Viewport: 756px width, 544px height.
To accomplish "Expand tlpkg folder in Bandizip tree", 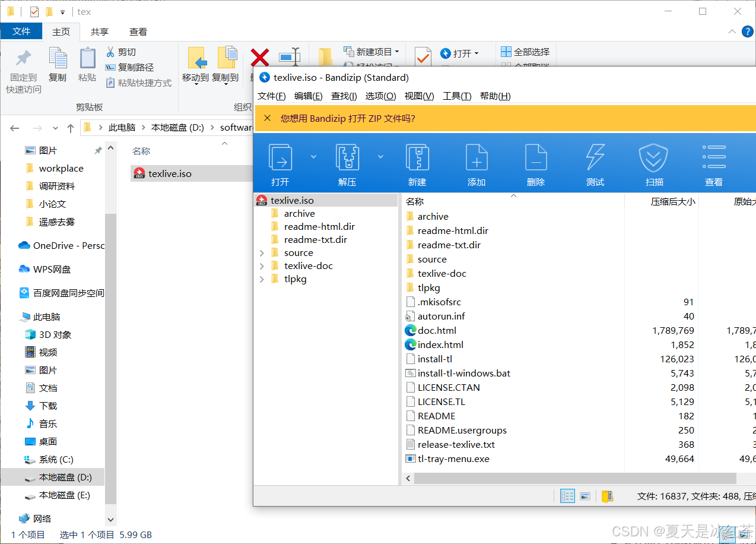I will click(x=262, y=279).
